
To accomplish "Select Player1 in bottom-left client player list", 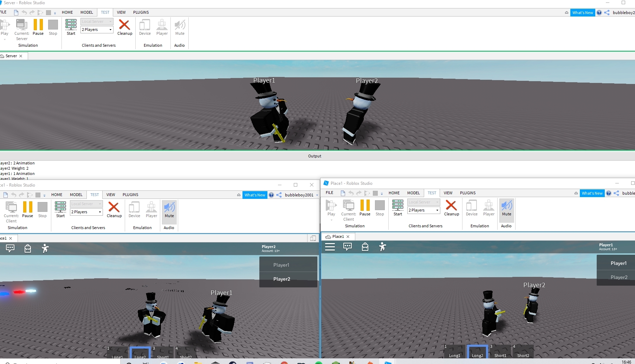I will [x=288, y=265].
